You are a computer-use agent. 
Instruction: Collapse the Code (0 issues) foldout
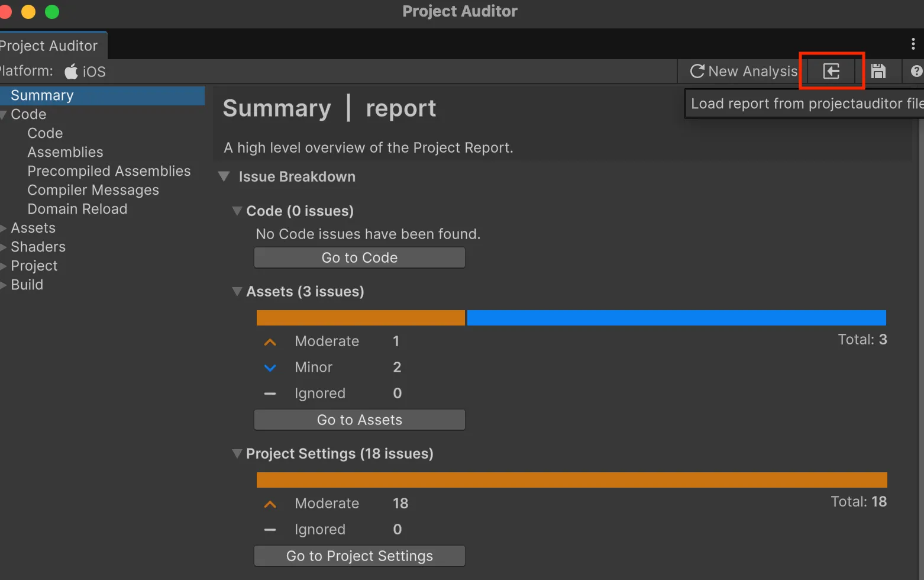[237, 211]
